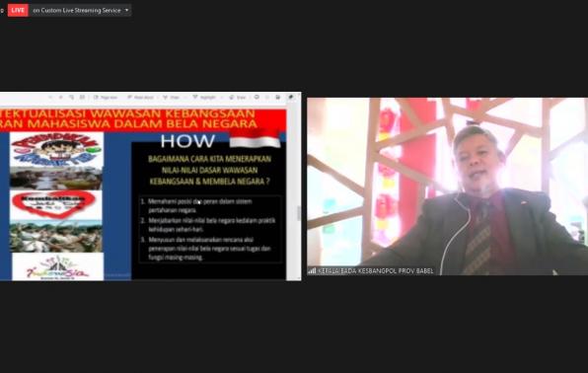Start Read aloud from PDF toolbar
The image size is (588, 373).
(141, 97)
